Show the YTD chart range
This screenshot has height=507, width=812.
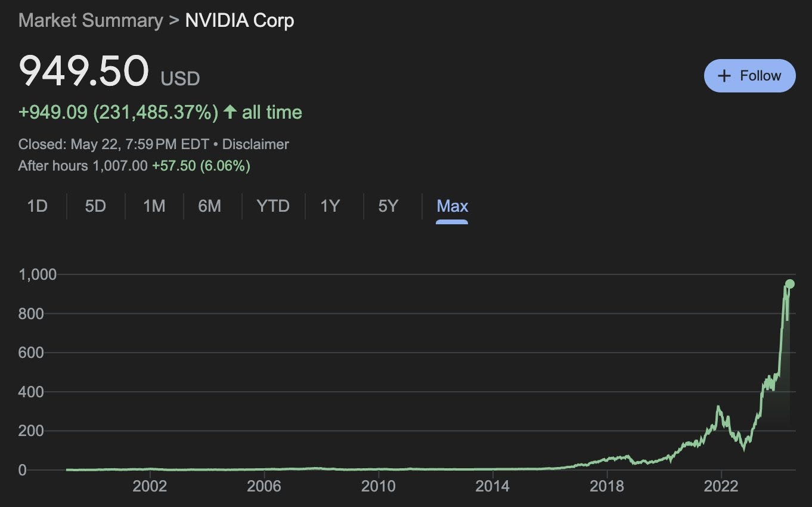(273, 206)
